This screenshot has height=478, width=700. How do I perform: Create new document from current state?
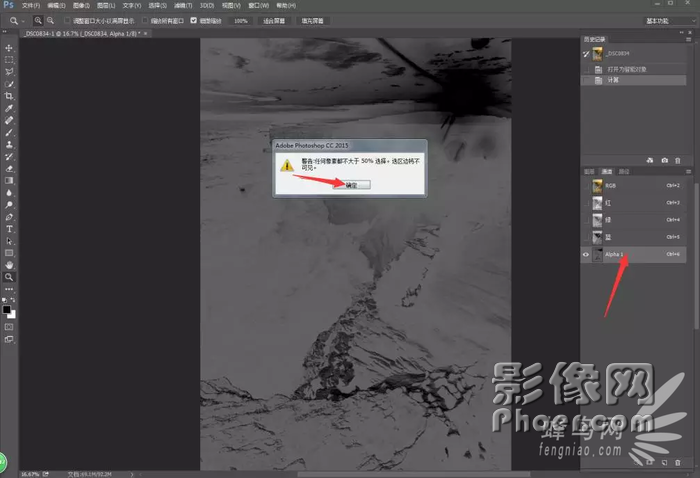click(650, 160)
